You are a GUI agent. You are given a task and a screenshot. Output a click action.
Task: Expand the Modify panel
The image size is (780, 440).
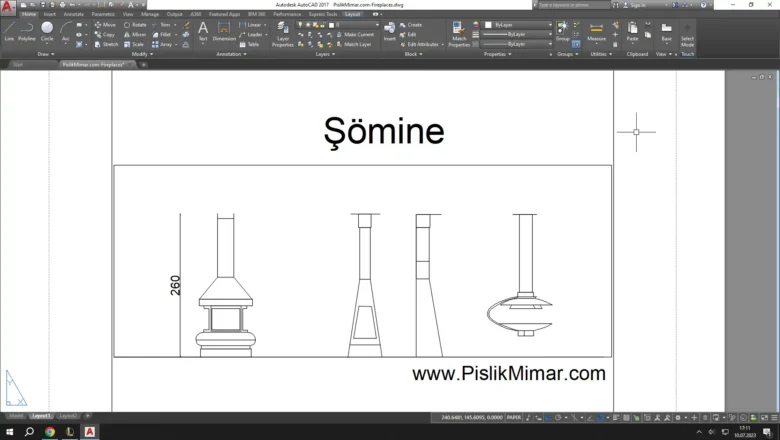tap(142, 54)
